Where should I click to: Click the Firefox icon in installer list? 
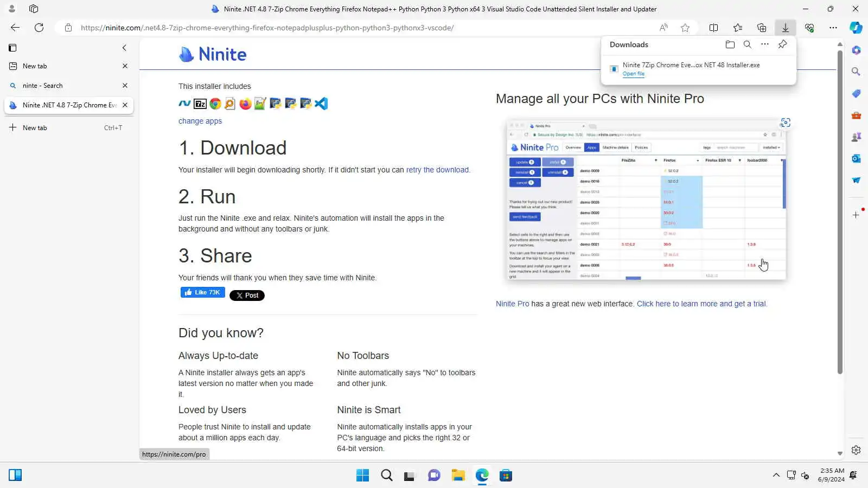[x=245, y=104]
